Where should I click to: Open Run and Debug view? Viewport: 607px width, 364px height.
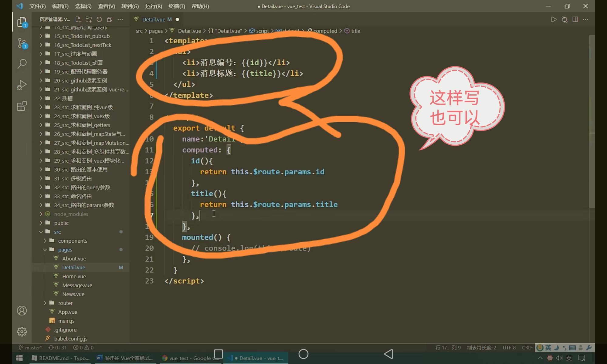(x=22, y=85)
